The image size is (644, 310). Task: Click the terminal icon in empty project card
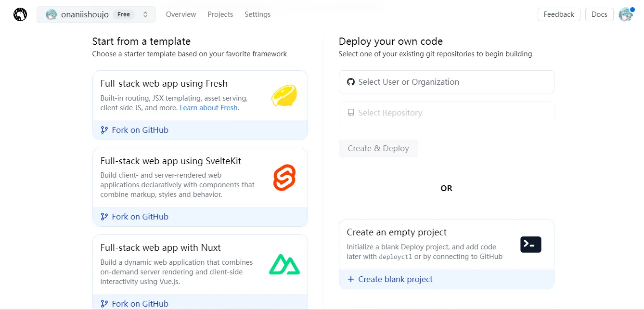click(530, 245)
